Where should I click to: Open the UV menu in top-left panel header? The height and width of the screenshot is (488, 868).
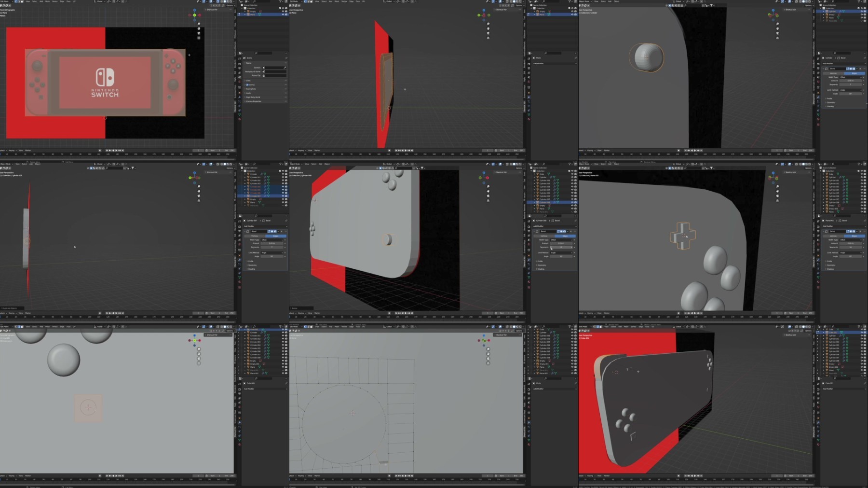coord(74,1)
